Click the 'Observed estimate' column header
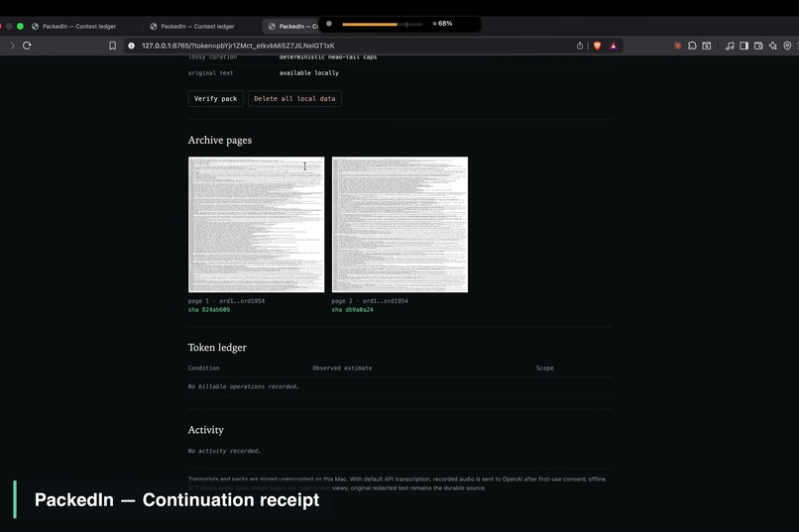 [x=342, y=369]
